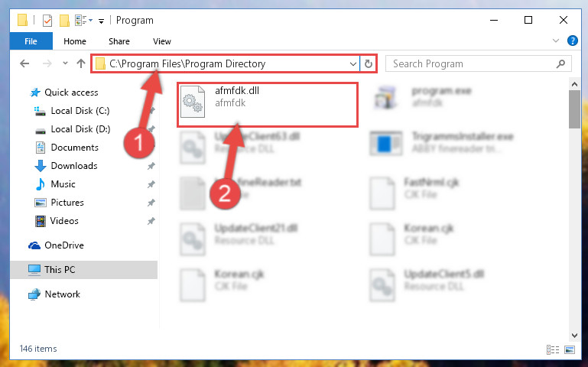The width and height of the screenshot is (588, 367).
Task: Go back with the Back arrow
Action: (x=24, y=63)
